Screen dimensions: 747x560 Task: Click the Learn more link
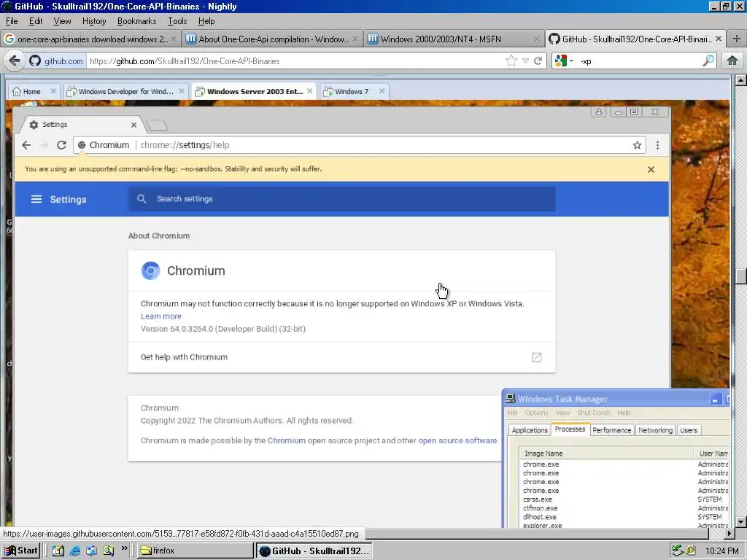click(x=161, y=316)
